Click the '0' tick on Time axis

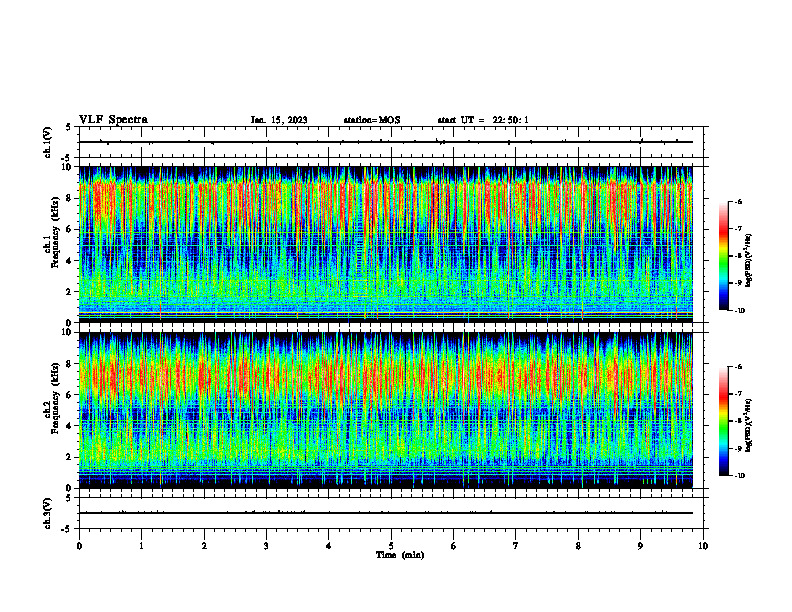79,546
